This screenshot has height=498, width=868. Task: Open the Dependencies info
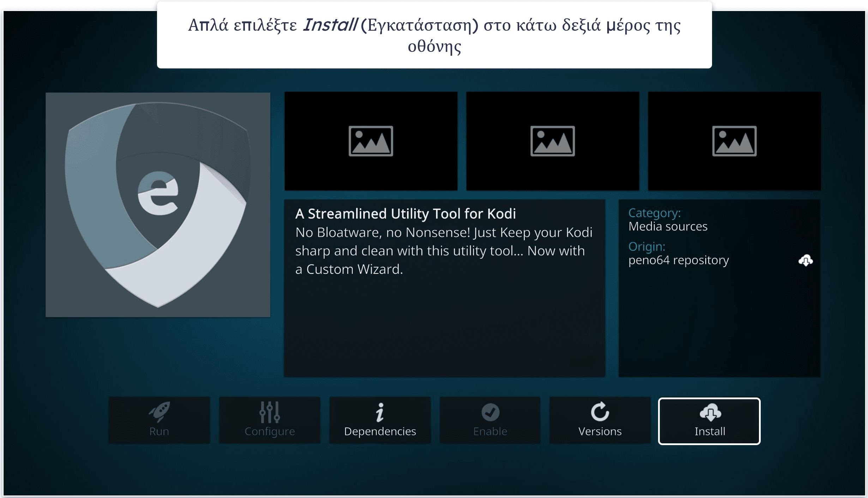[x=380, y=420]
